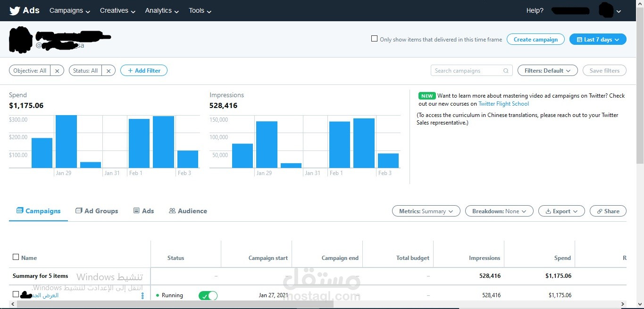644x309 pixels.
Task: Sort by the Status column header
Action: click(176, 258)
